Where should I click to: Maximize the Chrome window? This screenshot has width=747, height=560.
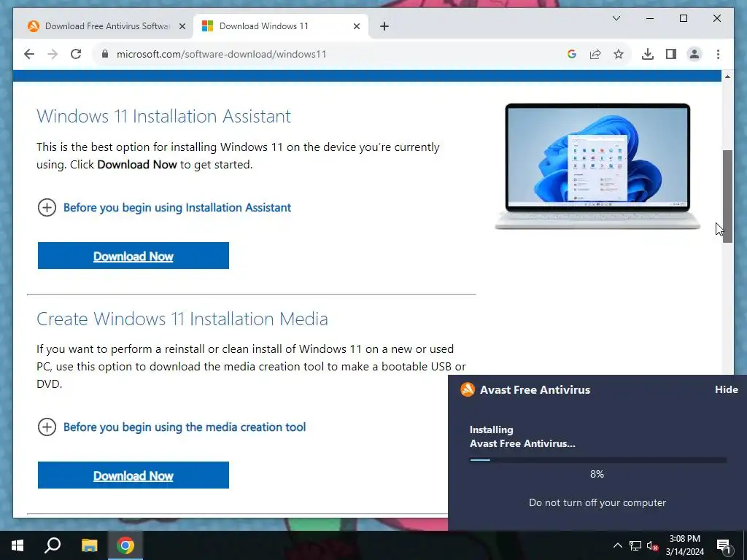click(683, 18)
